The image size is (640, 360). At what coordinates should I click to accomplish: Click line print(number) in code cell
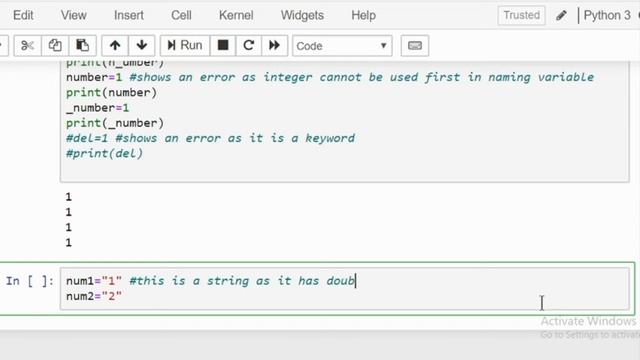point(111,93)
